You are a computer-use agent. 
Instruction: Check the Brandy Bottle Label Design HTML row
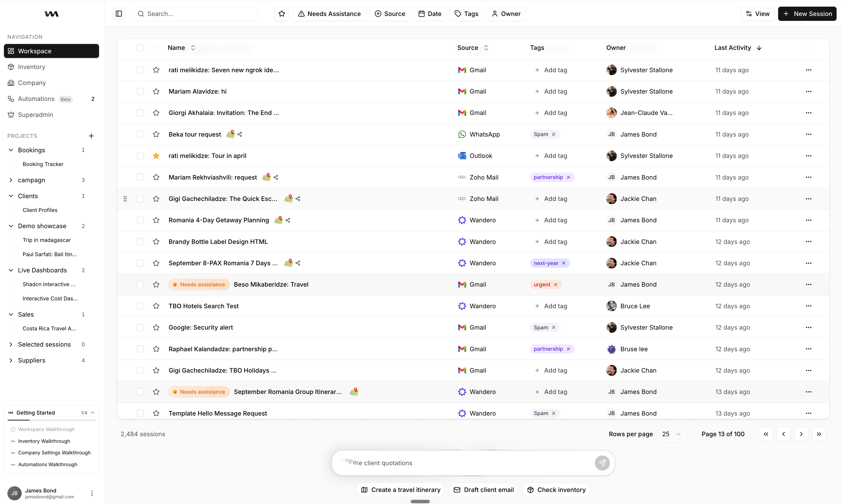(140, 241)
